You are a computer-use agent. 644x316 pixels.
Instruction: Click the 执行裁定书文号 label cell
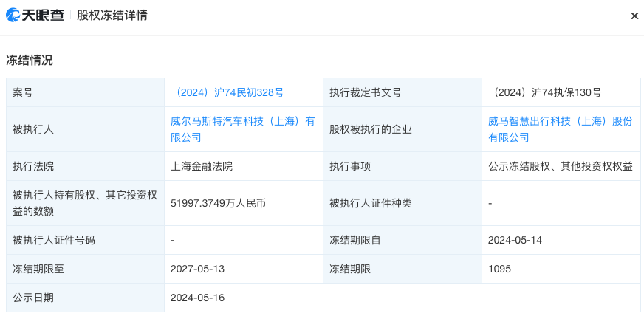[x=402, y=92]
